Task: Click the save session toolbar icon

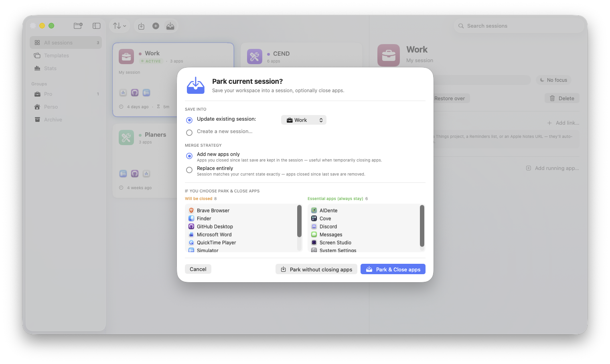Action: 141,26
